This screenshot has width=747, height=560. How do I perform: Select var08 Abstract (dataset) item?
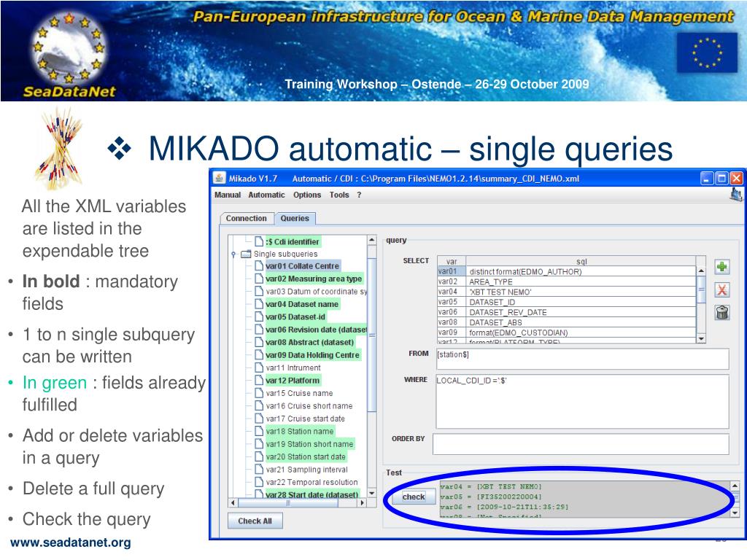pos(309,342)
